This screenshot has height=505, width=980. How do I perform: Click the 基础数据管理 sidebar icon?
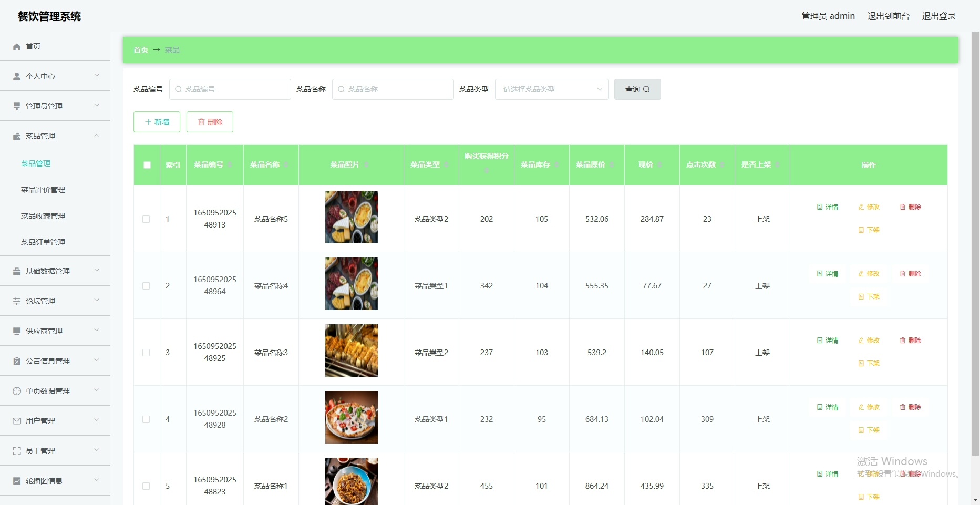(x=17, y=271)
